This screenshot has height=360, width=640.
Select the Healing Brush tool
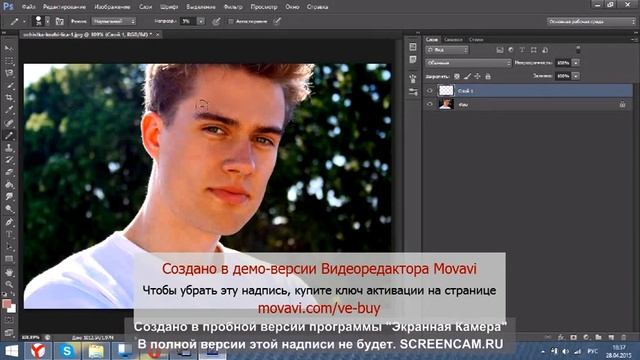9,123
